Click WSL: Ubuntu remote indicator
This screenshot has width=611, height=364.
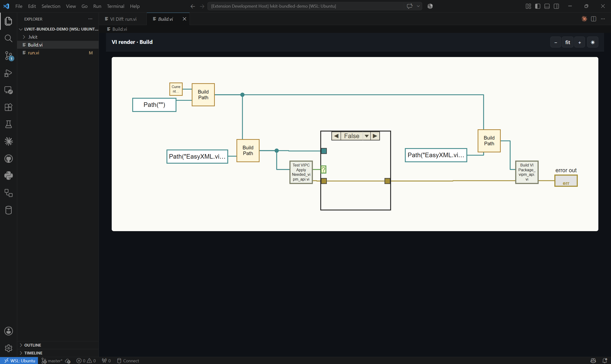click(x=19, y=361)
